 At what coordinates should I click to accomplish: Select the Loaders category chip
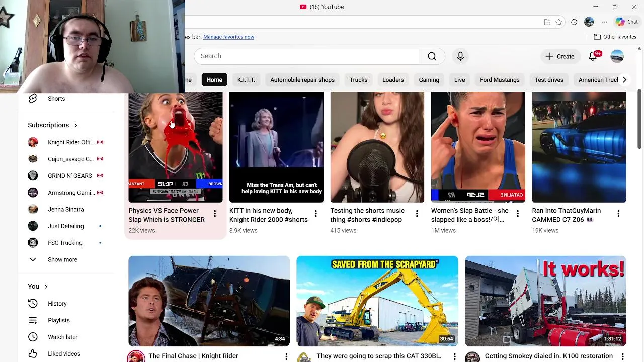[x=393, y=80]
